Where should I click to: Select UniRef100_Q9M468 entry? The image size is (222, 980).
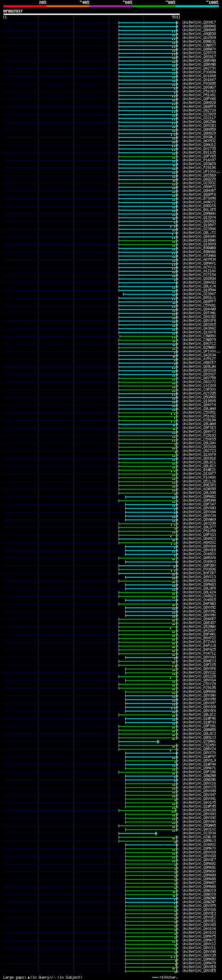pos(199,887)
